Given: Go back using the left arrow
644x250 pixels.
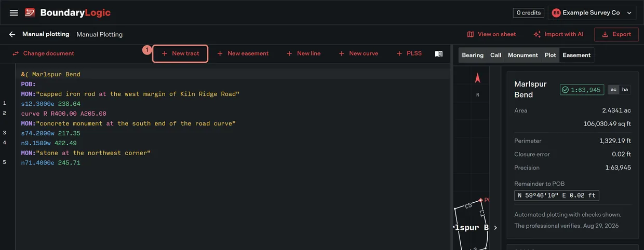Looking at the screenshot, I should pos(12,34).
